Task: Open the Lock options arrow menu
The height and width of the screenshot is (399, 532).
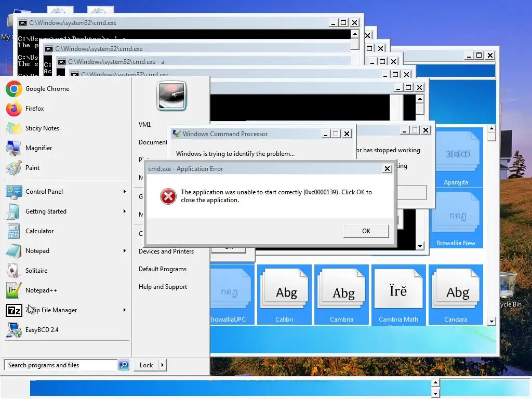Action: (x=163, y=365)
